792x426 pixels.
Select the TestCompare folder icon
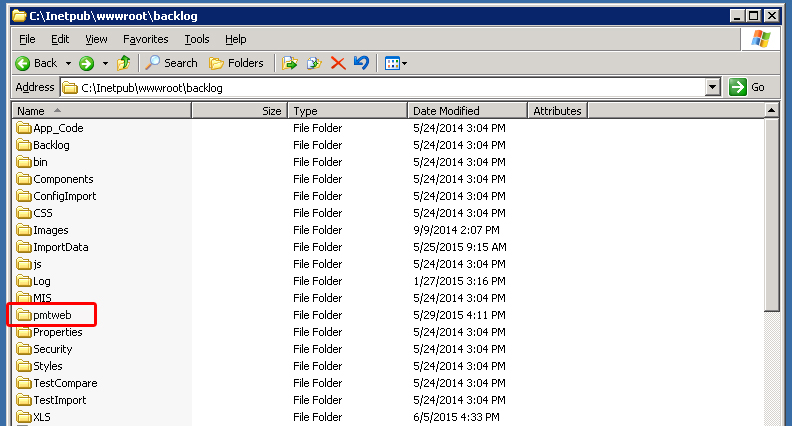tap(24, 383)
